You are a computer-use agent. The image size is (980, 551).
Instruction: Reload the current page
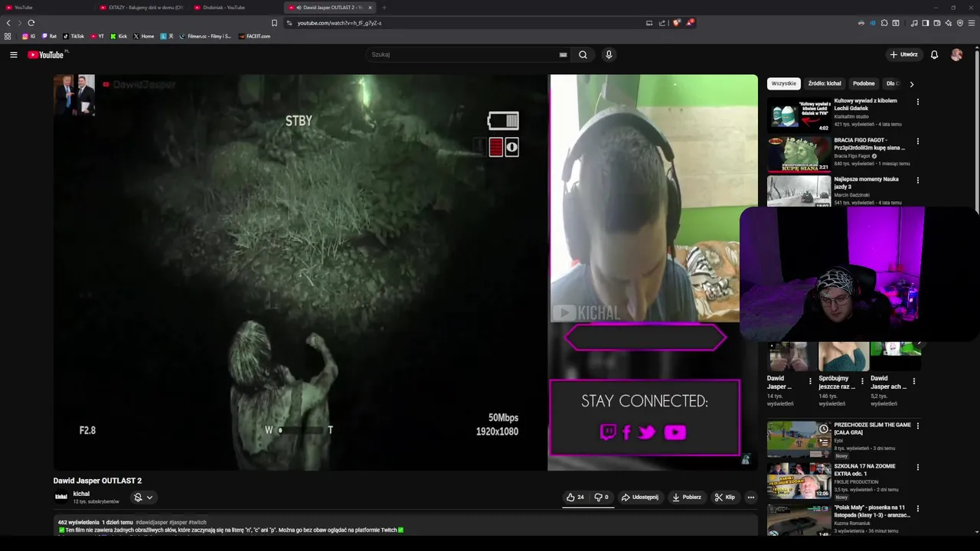(x=31, y=23)
